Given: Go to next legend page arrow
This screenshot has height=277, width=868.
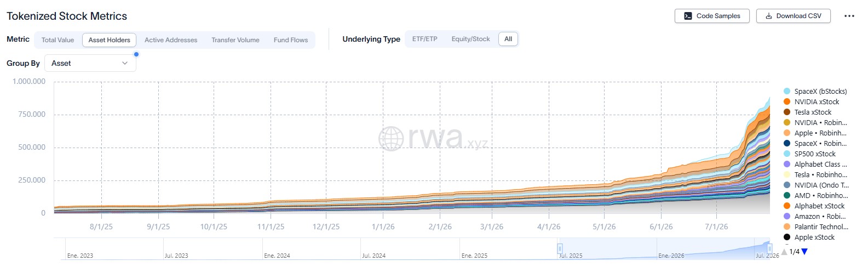Looking at the screenshot, I should point(804,252).
